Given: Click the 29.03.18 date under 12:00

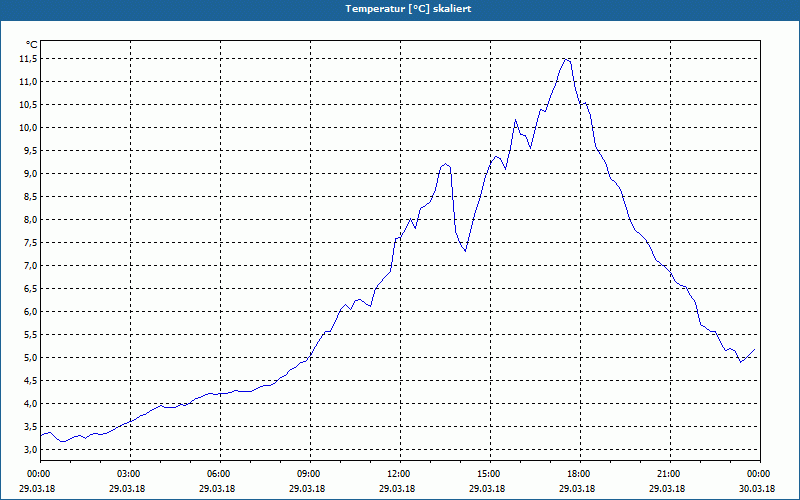Looking at the screenshot, I should pyautogui.click(x=397, y=488).
